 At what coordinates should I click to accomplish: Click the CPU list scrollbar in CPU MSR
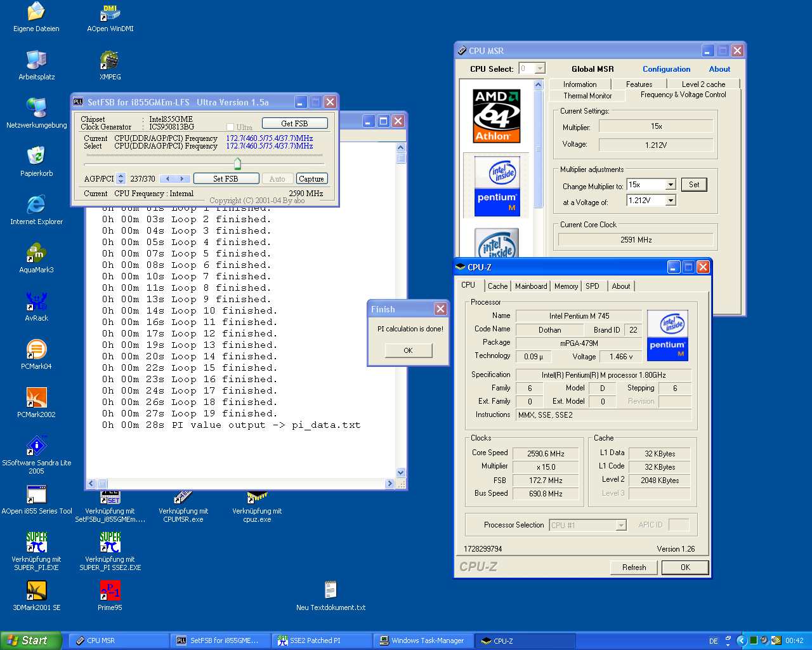tap(539, 149)
